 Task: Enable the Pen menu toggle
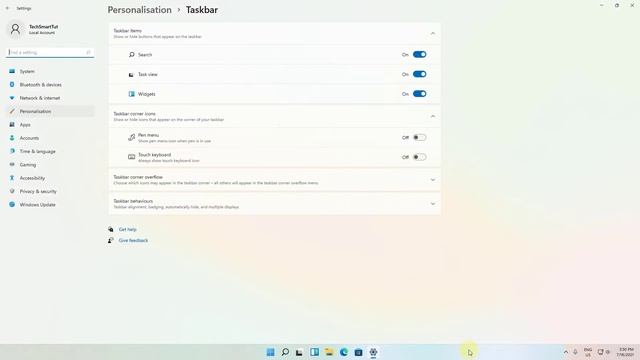point(419,138)
